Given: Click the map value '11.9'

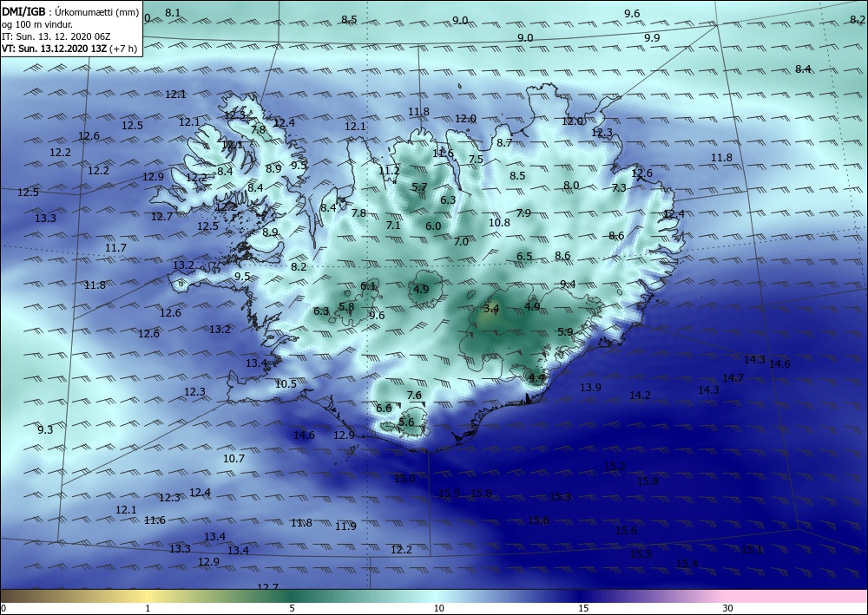Looking at the screenshot, I should 345,526.
